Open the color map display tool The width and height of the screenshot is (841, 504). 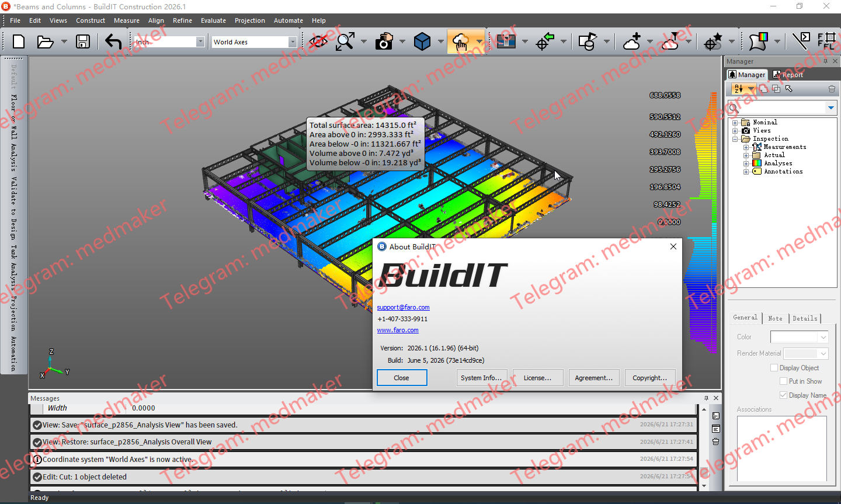click(x=506, y=41)
